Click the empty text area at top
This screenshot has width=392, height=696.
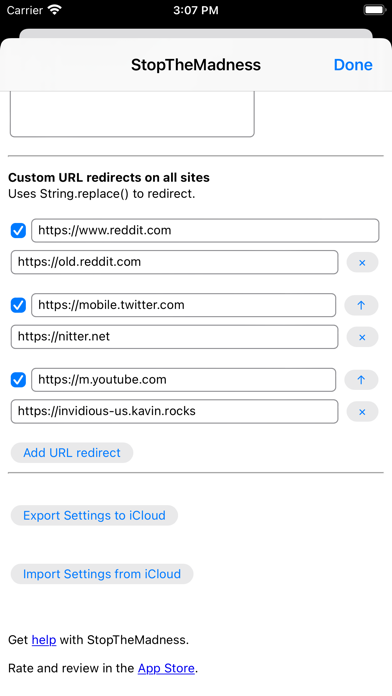click(x=132, y=114)
